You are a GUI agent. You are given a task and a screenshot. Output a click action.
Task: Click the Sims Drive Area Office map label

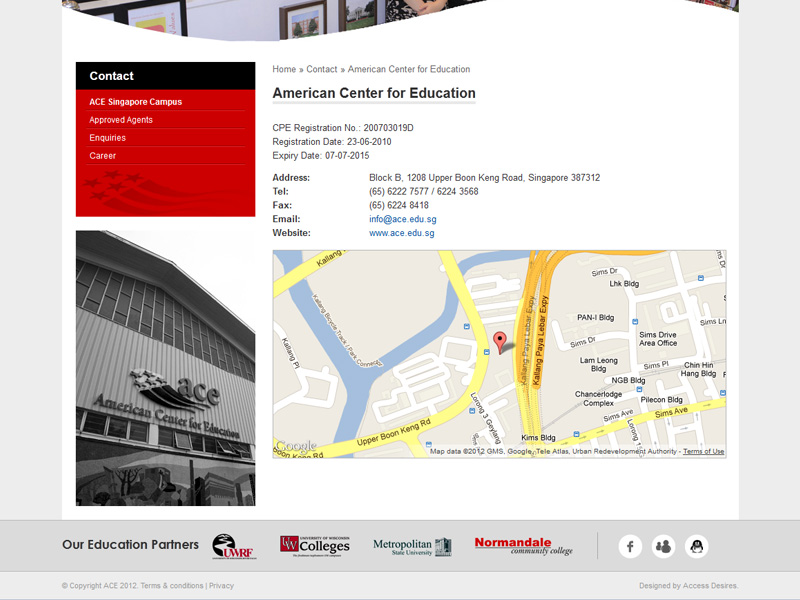pyautogui.click(x=658, y=339)
